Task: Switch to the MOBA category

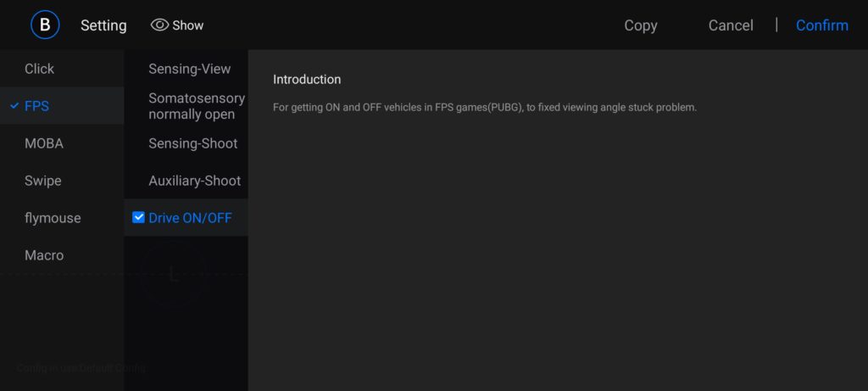Action: (x=44, y=143)
